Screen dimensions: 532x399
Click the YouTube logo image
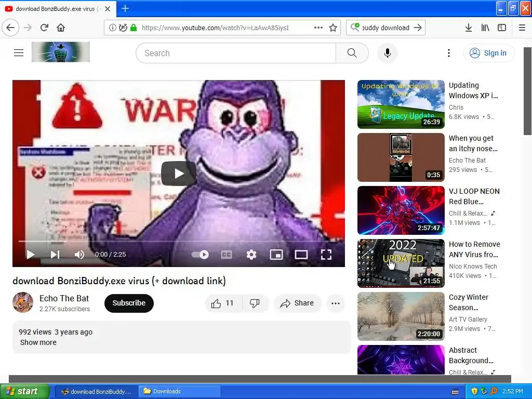(61, 52)
